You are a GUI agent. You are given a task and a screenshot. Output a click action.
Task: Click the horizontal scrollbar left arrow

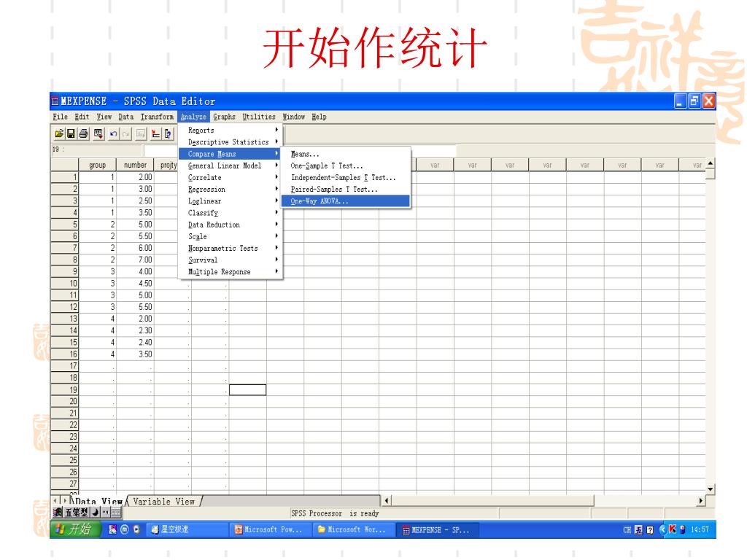click(x=387, y=500)
